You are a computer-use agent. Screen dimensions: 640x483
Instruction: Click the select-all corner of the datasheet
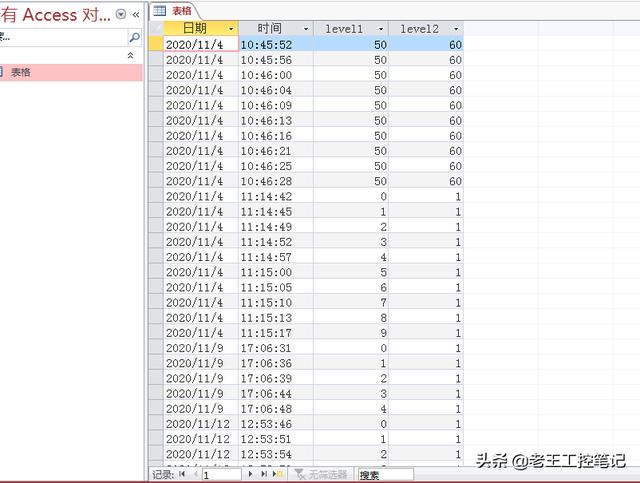[x=156, y=29]
